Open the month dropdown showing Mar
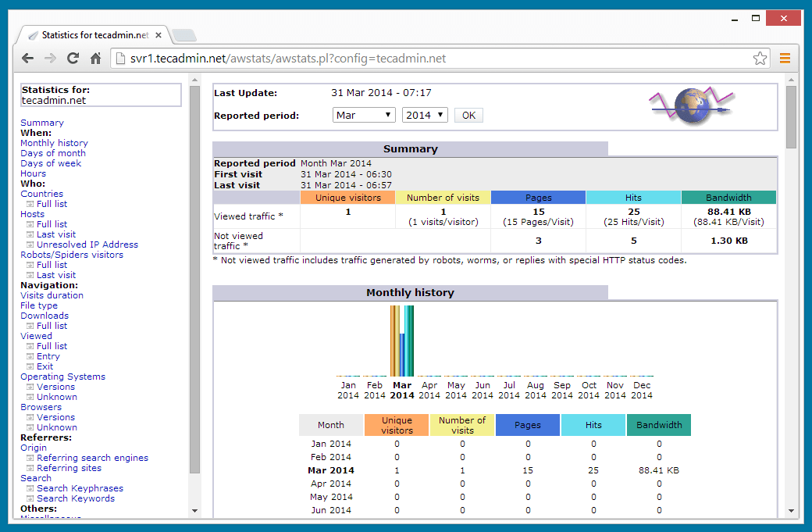 pyautogui.click(x=364, y=113)
